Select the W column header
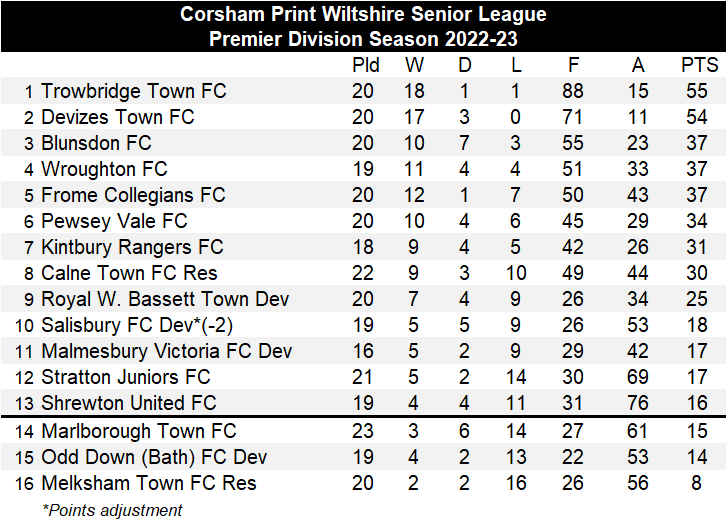Image resolution: width=726 pixels, height=523 pixels. coord(414,65)
